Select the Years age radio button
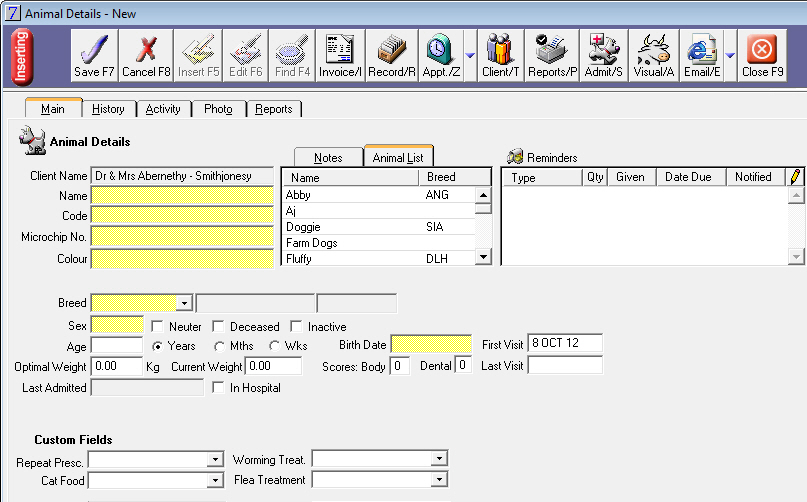 point(157,346)
